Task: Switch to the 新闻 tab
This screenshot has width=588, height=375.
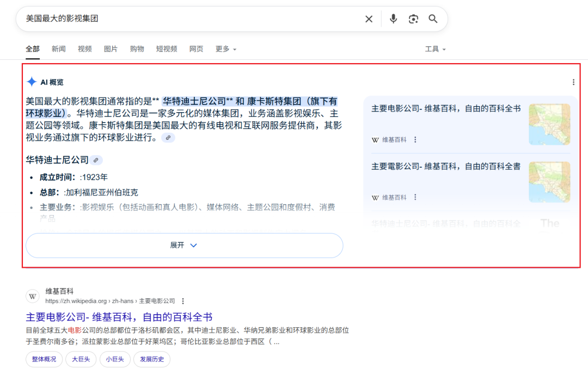Action: tap(58, 49)
